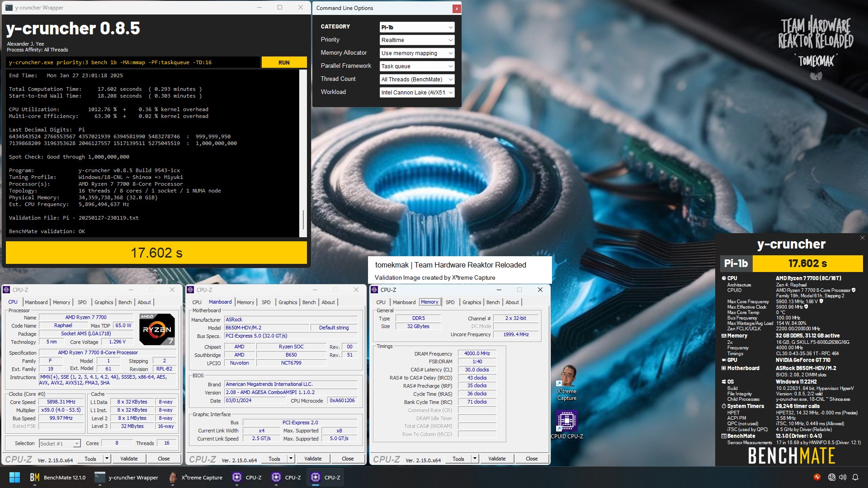The width and height of the screenshot is (868, 488).
Task: Click the Close button in the third CPU-Z window
Action: pyautogui.click(x=532, y=459)
